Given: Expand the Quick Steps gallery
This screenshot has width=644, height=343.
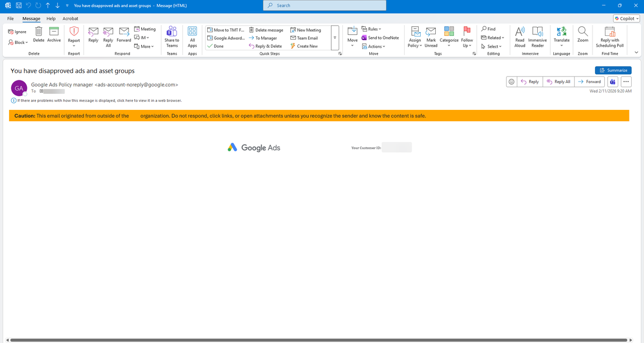Looking at the screenshot, I should [x=335, y=38].
